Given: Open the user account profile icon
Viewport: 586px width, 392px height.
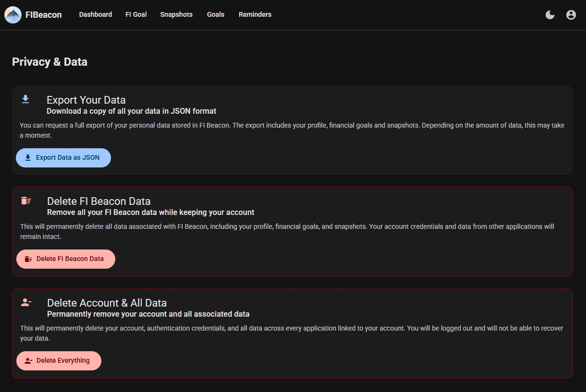Looking at the screenshot, I should (571, 15).
